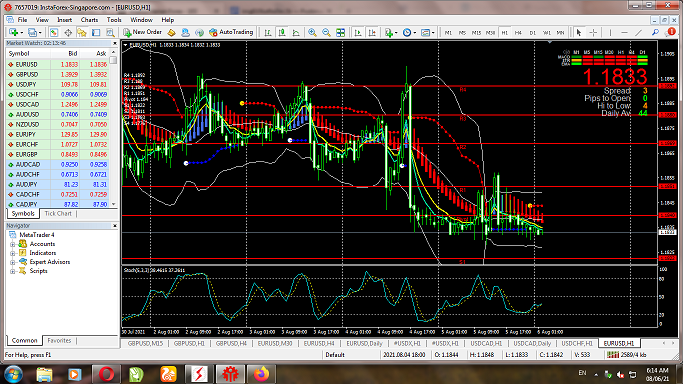Viewport: 683px width, 384px height.
Task: Select the Trendline tool
Action: pyautogui.click(x=639, y=32)
